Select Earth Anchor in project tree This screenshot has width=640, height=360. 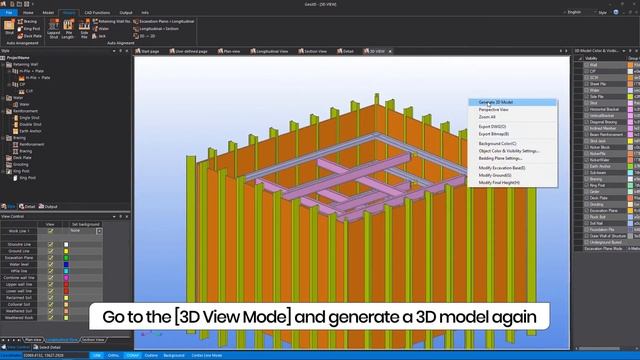pos(30,131)
